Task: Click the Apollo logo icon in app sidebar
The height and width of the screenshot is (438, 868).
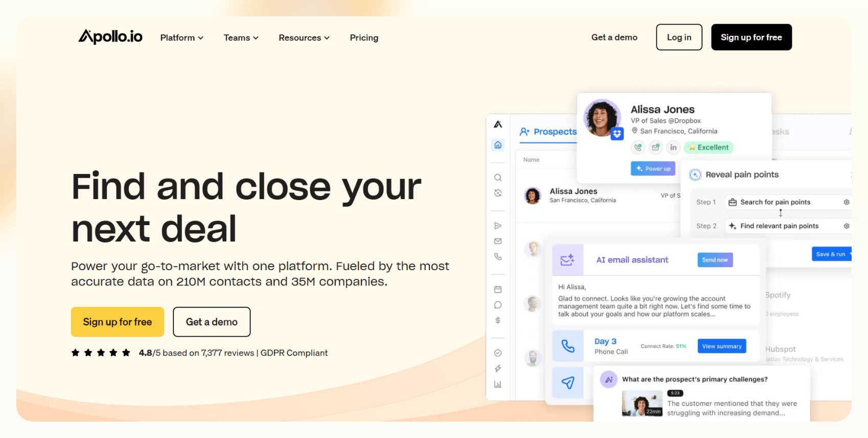Action: (498, 124)
